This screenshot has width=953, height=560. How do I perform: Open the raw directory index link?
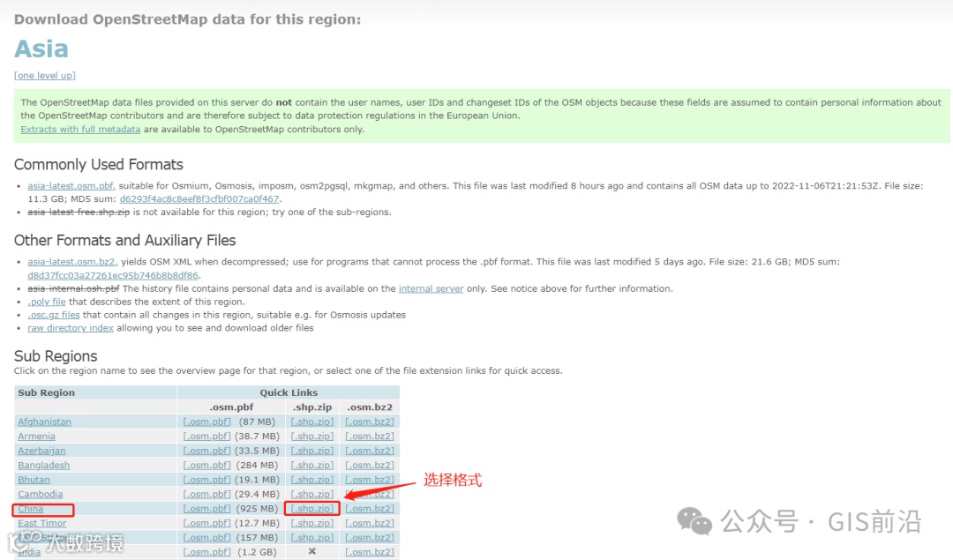71,328
